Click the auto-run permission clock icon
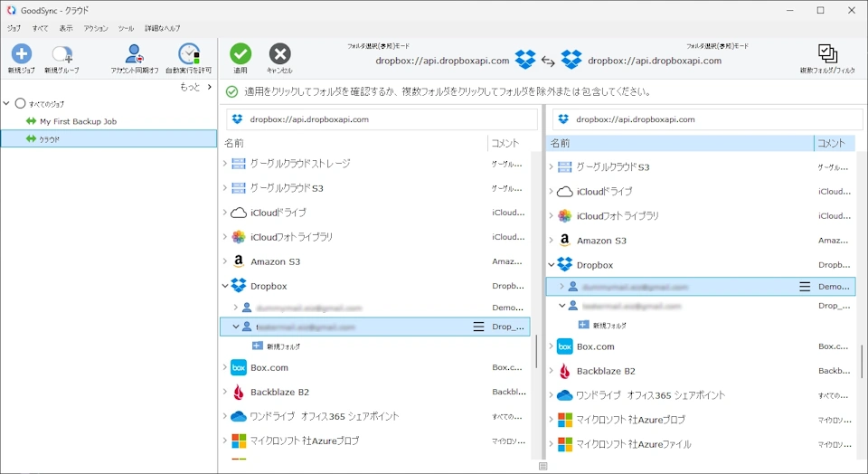The width and height of the screenshot is (868, 474). (x=189, y=54)
